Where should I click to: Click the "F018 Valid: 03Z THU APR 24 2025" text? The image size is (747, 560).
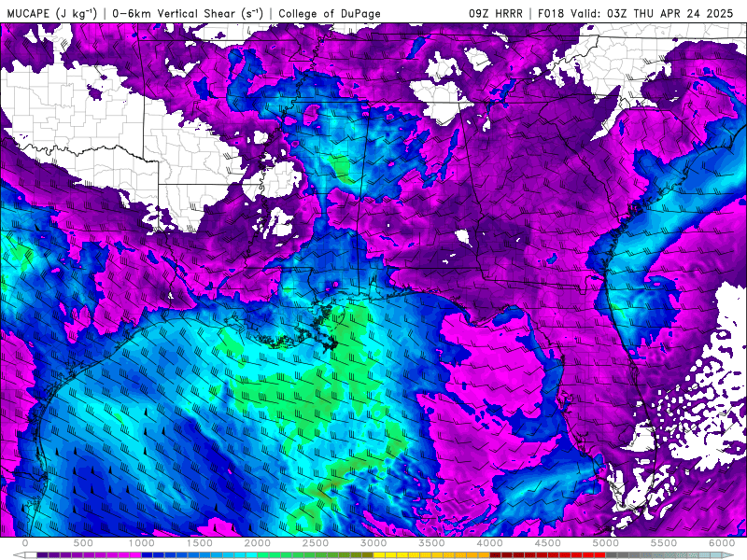tap(636, 13)
